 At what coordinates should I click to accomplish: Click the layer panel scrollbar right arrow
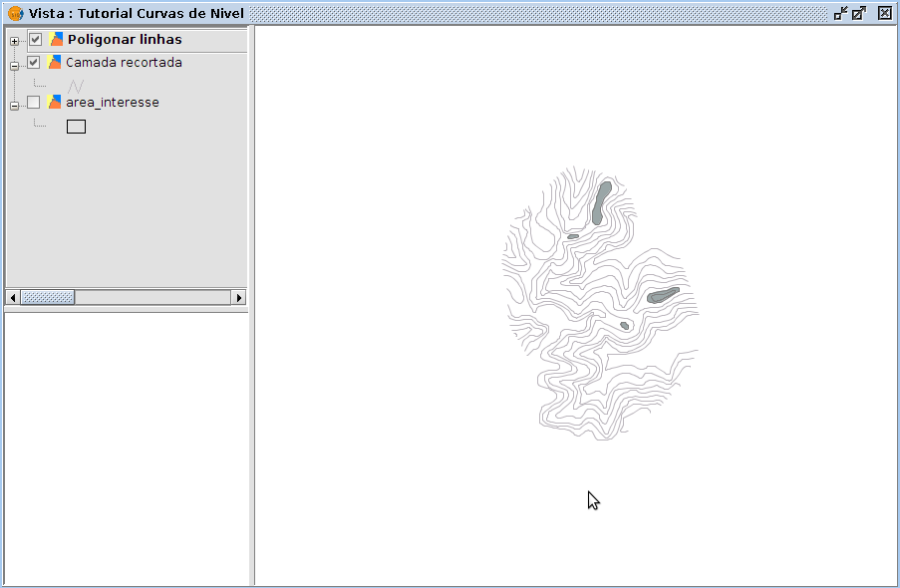tap(239, 297)
